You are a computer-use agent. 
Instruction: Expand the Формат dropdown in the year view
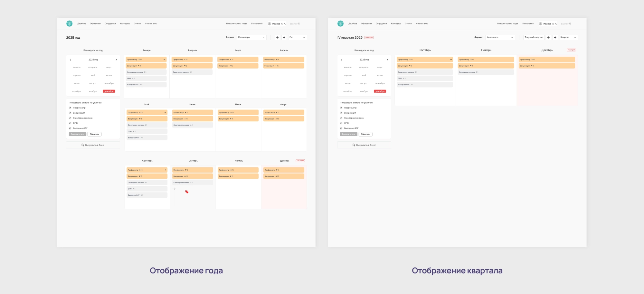(251, 37)
